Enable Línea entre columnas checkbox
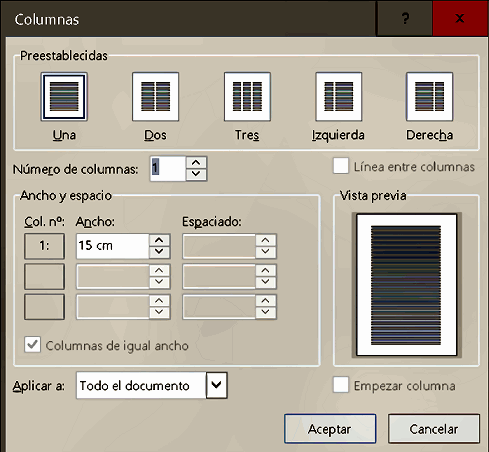This screenshot has height=452, width=489. pos(341,166)
